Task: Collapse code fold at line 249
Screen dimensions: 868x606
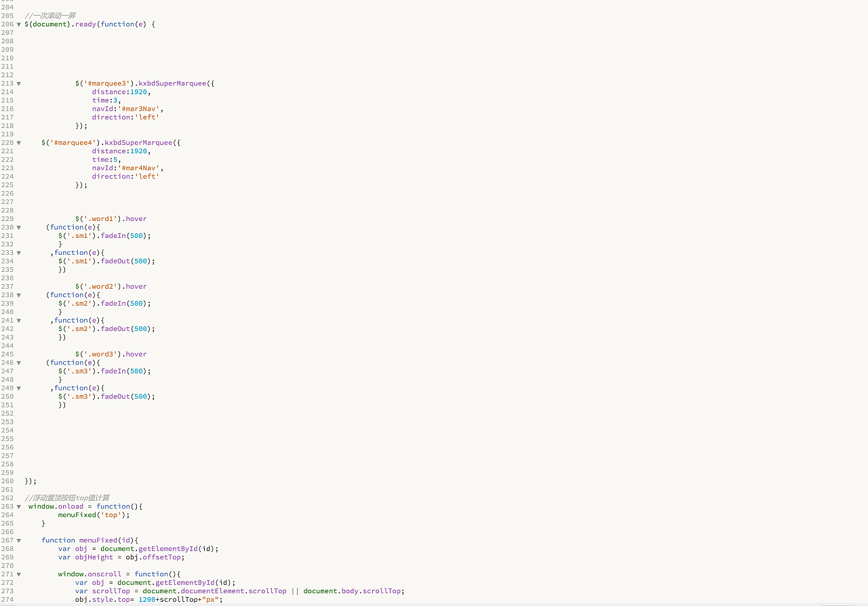Action: click(x=18, y=388)
